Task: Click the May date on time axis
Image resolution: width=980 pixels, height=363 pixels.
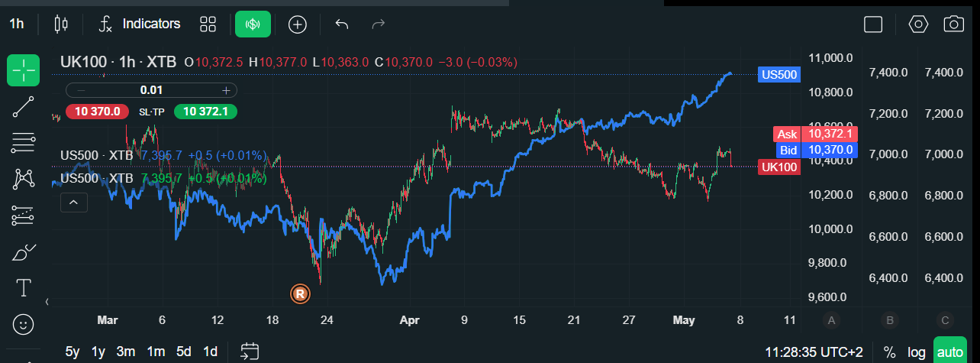Action: pyautogui.click(x=685, y=319)
